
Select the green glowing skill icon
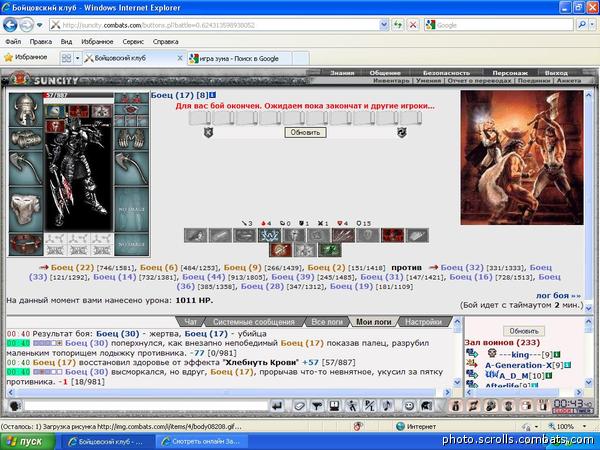(x=329, y=250)
